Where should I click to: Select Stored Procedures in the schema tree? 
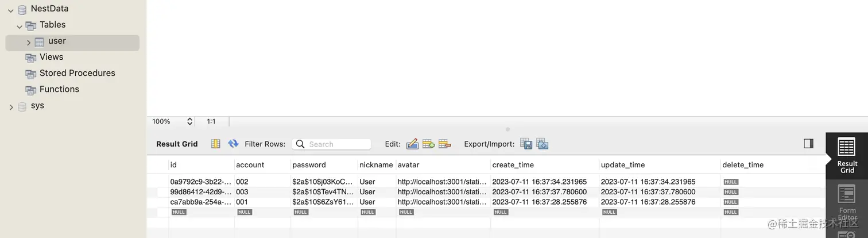tap(77, 73)
